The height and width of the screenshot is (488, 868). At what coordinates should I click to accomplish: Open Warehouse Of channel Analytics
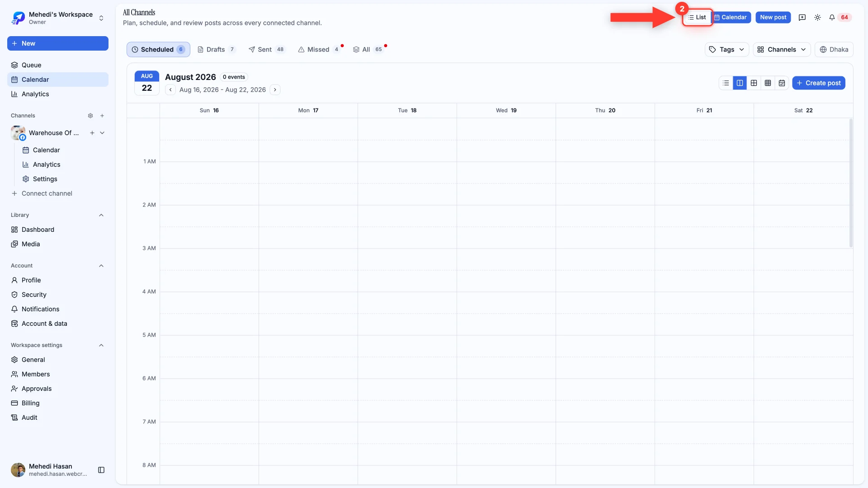(x=63, y=164)
